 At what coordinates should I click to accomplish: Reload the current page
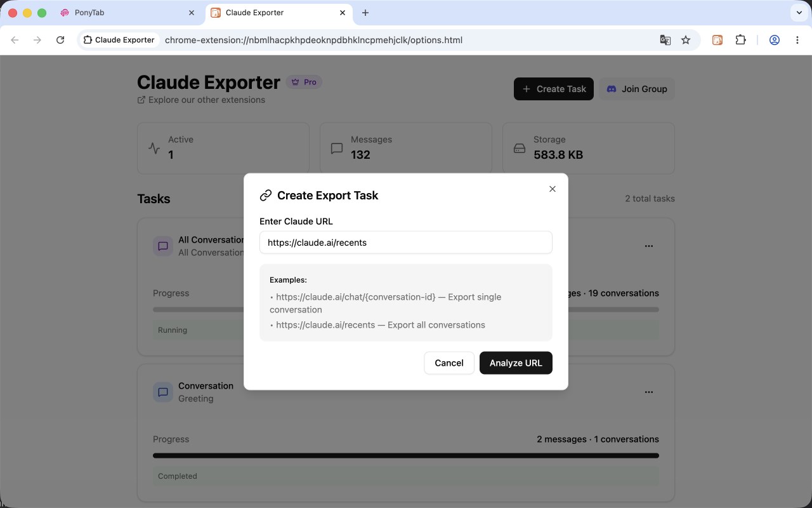tap(60, 40)
